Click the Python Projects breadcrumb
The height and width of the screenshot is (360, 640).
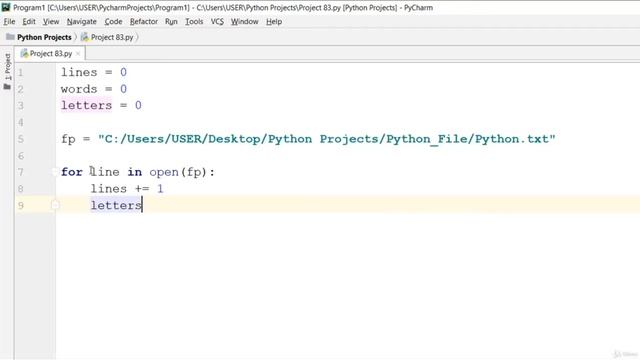(x=44, y=37)
